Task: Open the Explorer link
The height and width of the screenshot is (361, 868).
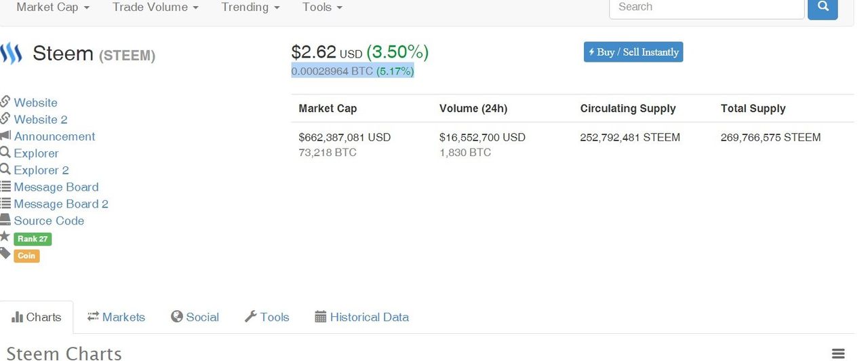Action: coord(36,153)
